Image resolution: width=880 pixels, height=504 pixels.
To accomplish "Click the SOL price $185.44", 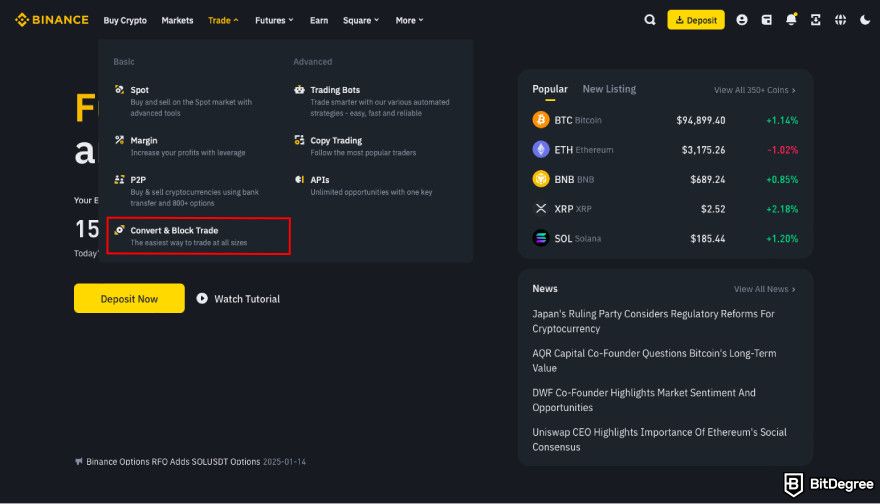I will [x=708, y=239].
